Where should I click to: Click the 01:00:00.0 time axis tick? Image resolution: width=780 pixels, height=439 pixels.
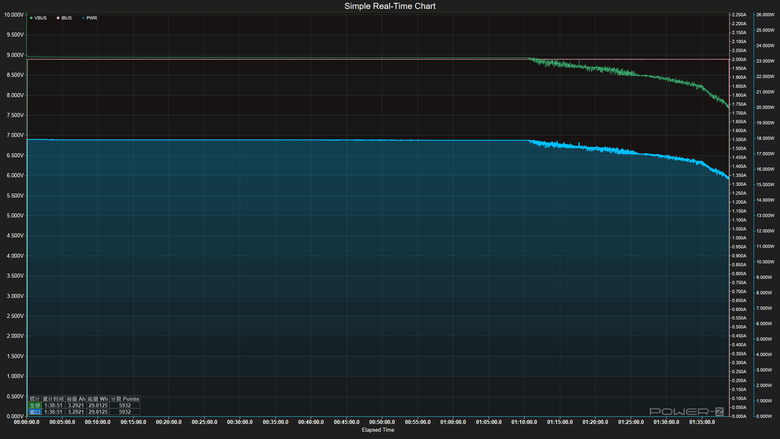[x=453, y=422]
